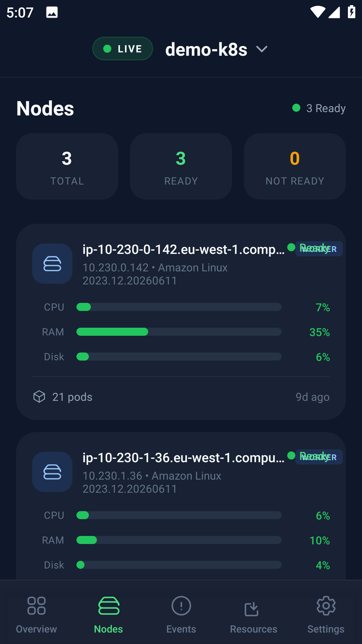This screenshot has width=362, height=644.
Task: Open the Settings gear icon
Action: (x=326, y=606)
